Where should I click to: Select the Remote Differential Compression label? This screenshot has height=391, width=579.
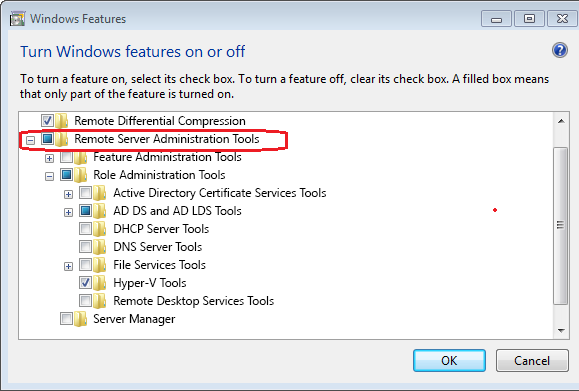(x=160, y=121)
